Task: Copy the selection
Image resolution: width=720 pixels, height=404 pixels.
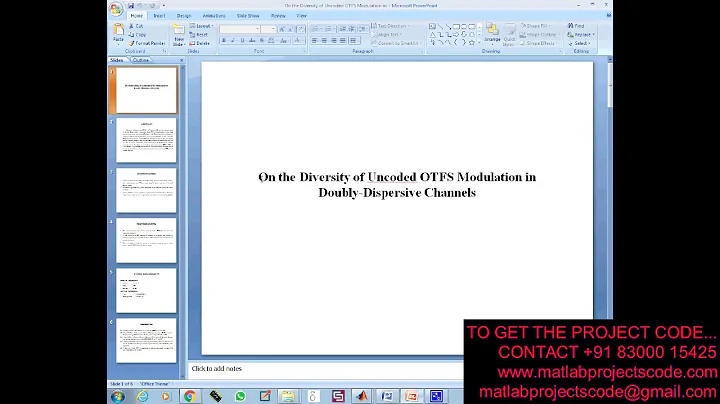Action: click(x=137, y=34)
